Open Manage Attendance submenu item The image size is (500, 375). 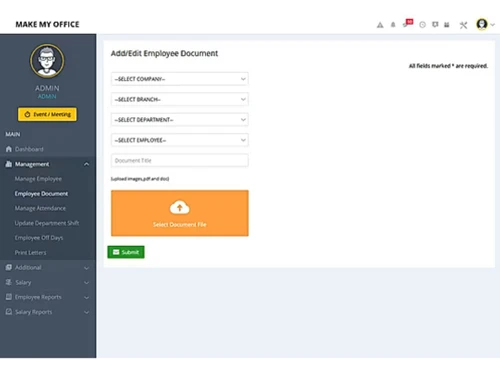(x=40, y=208)
